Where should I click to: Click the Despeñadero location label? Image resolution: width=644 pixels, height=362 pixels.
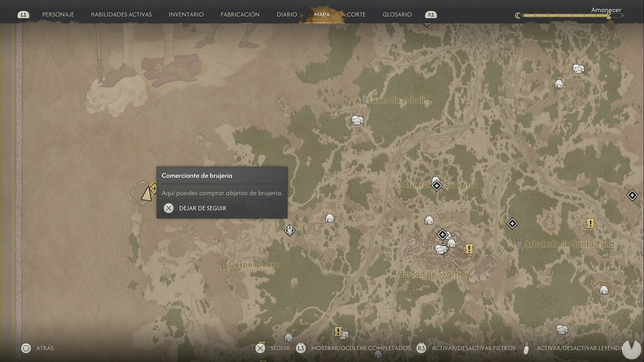[x=254, y=264]
